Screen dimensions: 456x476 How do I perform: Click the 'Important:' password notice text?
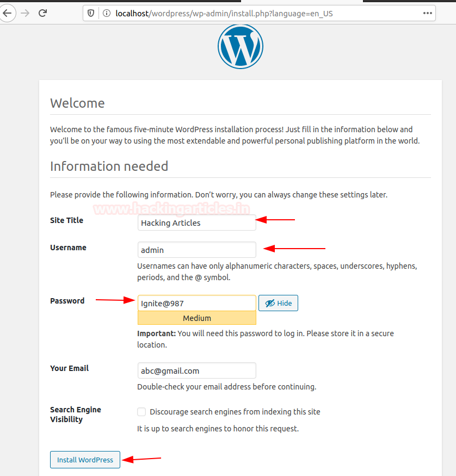266,339
